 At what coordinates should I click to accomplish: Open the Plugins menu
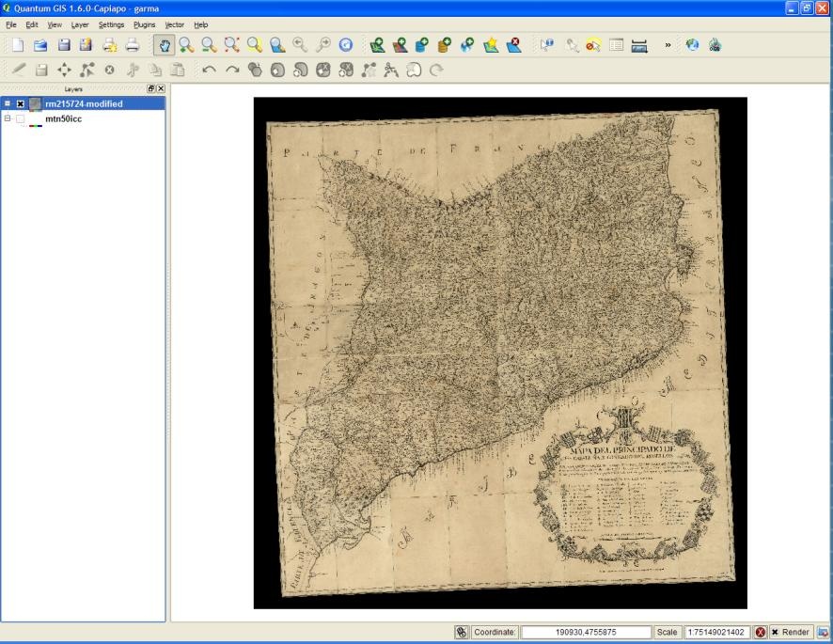point(144,24)
